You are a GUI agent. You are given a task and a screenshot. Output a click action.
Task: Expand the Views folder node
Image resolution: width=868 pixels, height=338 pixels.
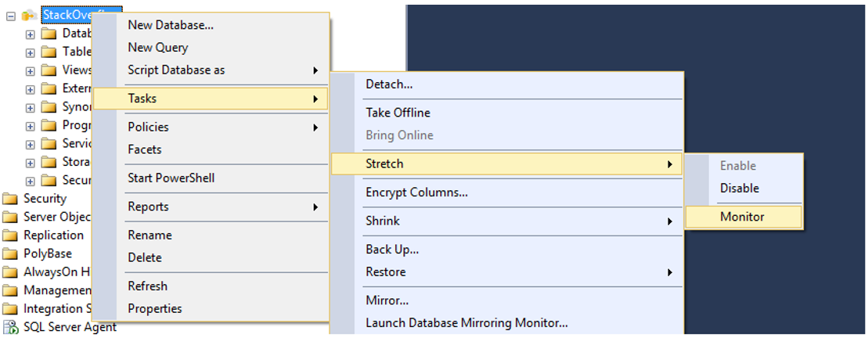pos(30,70)
